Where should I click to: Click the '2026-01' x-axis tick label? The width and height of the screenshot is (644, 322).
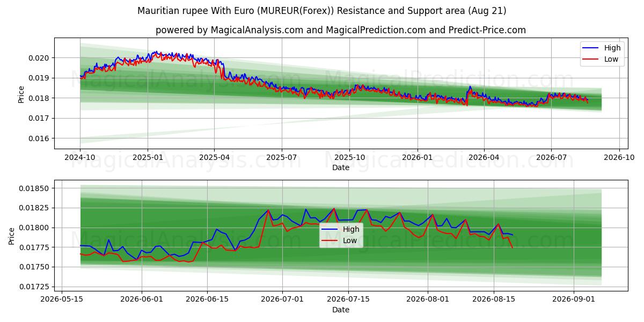(418, 157)
